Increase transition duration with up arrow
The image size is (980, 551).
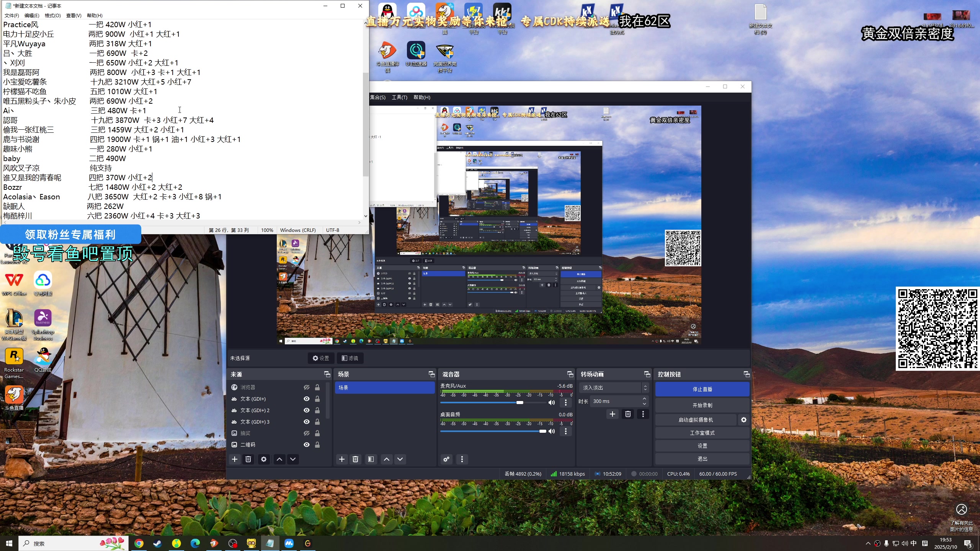[644, 399]
